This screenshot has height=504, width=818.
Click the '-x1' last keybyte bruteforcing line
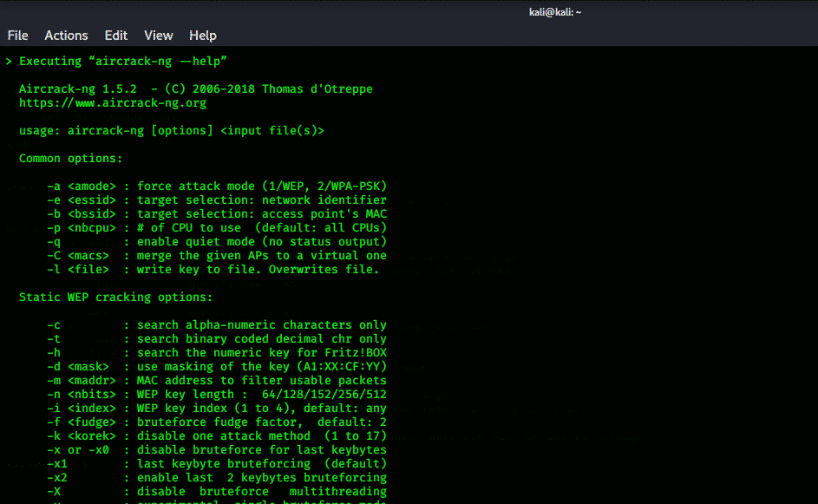coord(217,464)
